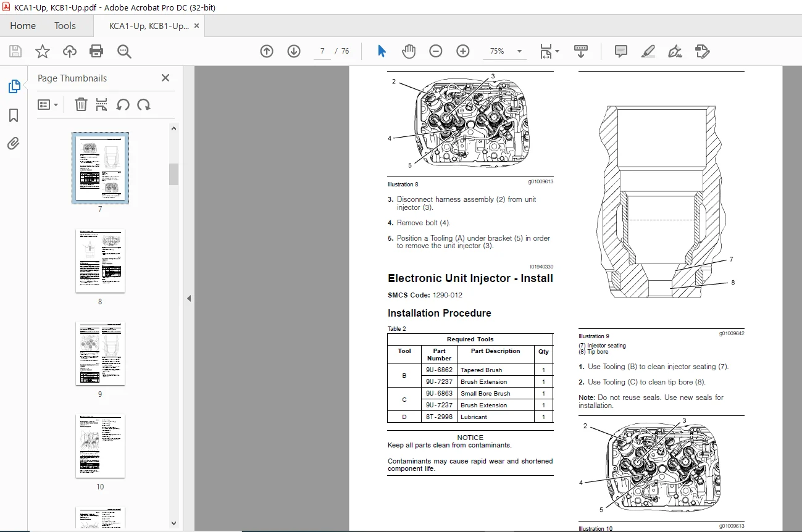Click the '8T-2998' part number cell
This screenshot has height=532, width=802.
click(439, 417)
